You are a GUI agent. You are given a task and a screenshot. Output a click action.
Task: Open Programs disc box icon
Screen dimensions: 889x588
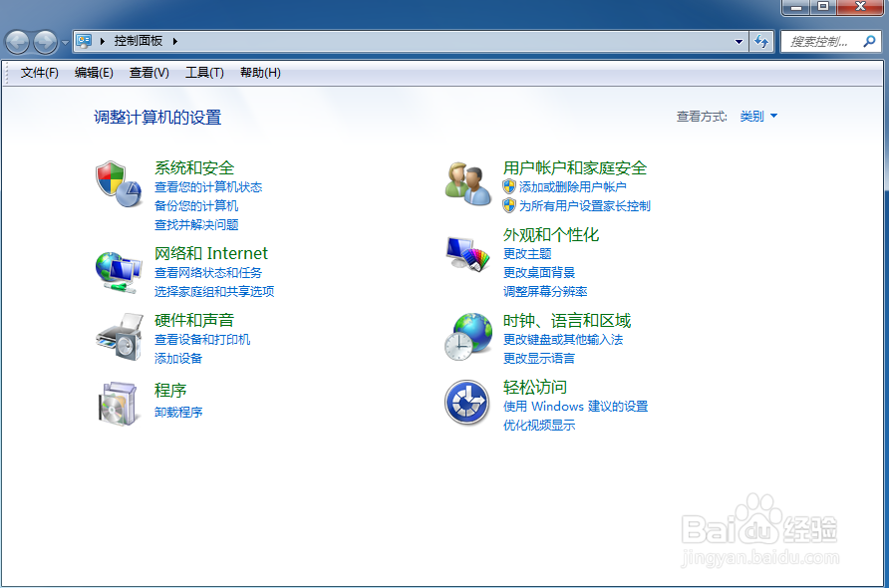click(x=118, y=404)
